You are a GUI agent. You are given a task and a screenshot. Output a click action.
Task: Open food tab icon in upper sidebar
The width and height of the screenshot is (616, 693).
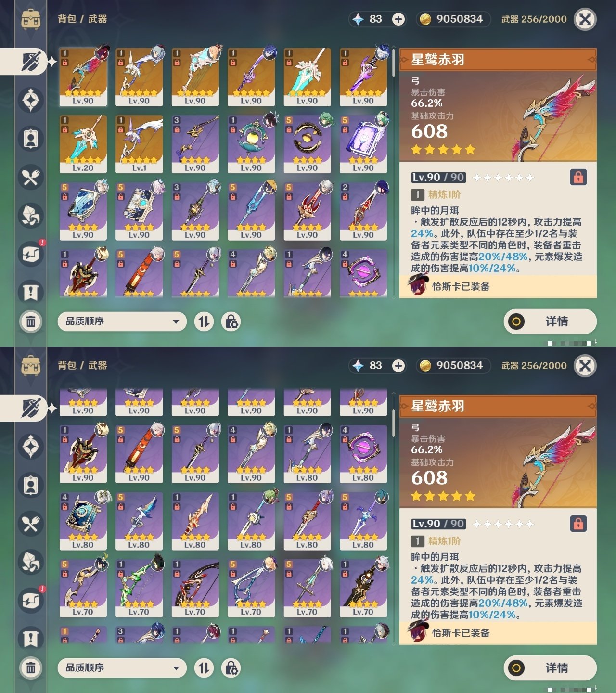pos(31,177)
